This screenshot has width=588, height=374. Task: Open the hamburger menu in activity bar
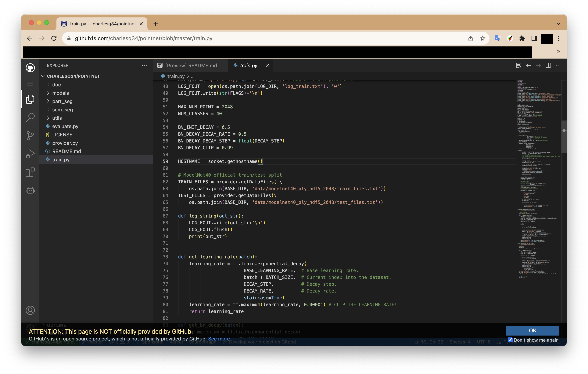pyautogui.click(x=30, y=84)
